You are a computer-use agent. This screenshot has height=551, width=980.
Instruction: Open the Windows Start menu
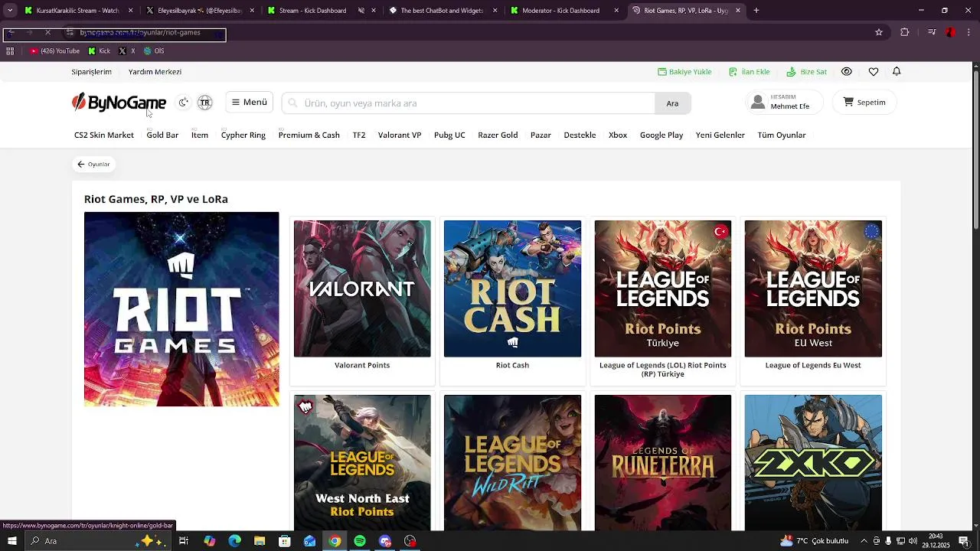tap(11, 541)
